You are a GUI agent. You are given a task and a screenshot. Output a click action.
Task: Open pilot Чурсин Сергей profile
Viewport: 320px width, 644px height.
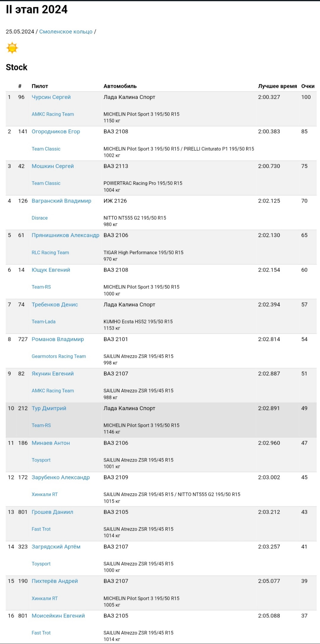[51, 97]
